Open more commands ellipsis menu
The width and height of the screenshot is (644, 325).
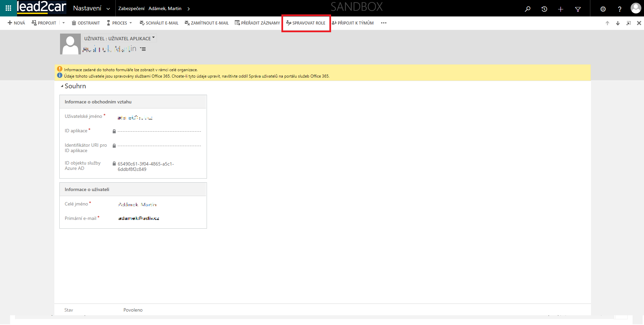point(384,23)
